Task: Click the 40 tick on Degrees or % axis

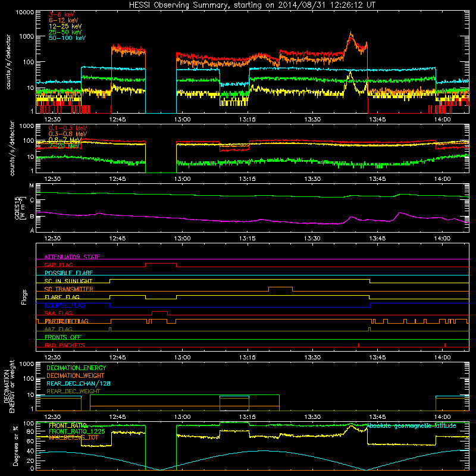Action: (x=30, y=451)
